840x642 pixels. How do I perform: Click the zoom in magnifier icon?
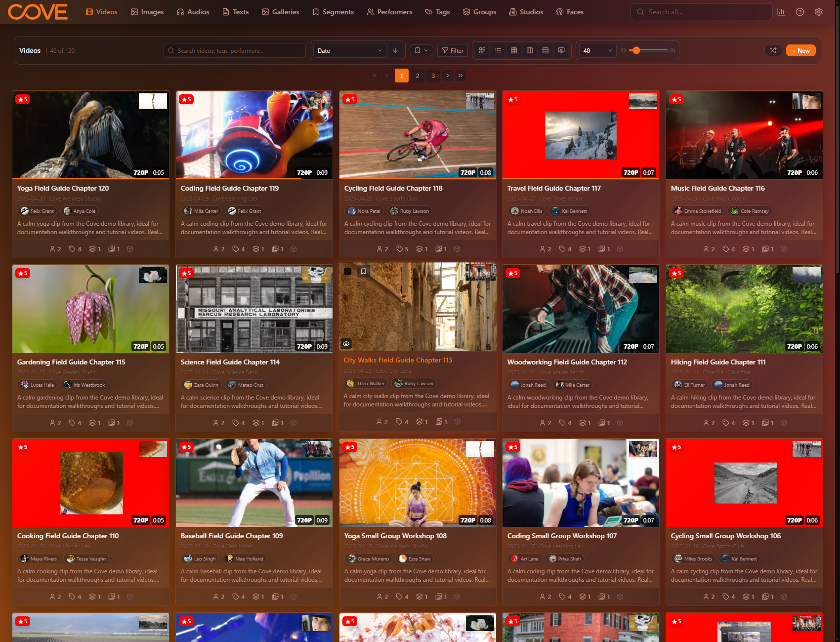672,50
